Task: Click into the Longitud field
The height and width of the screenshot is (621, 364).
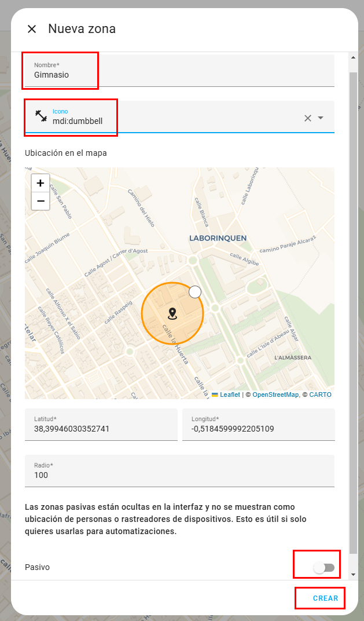Action: point(258,429)
